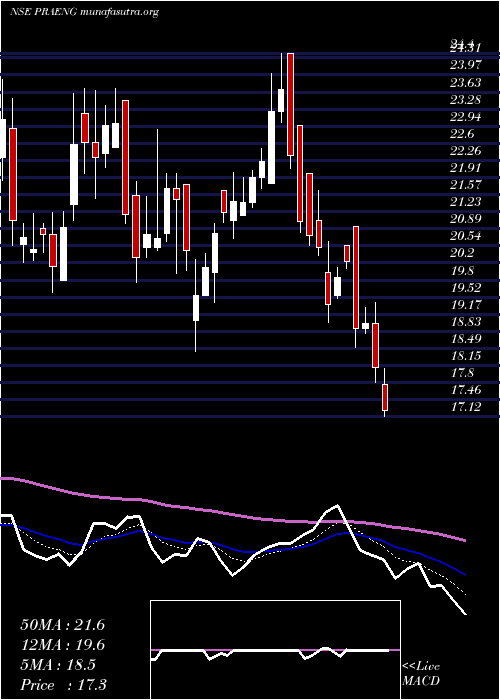This screenshot has height=700, width=500.
Task: Click the 22.26 price axis value
Action: (x=466, y=151)
